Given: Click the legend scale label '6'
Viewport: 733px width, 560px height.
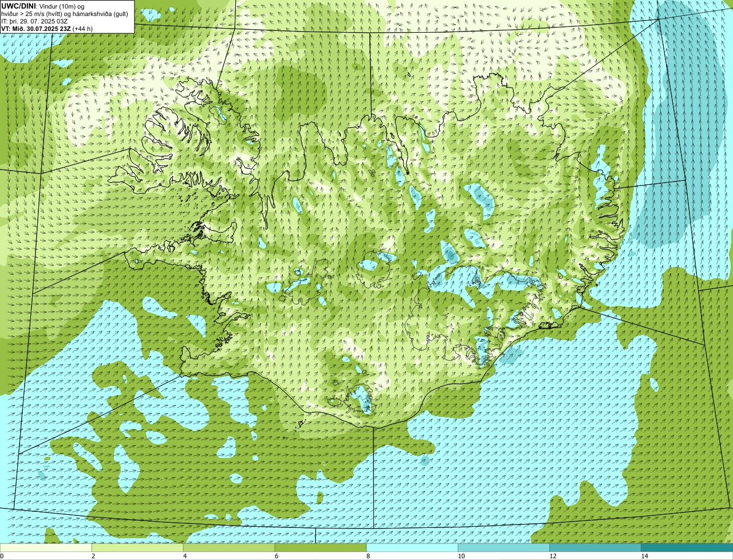Looking at the screenshot, I should 276,556.
